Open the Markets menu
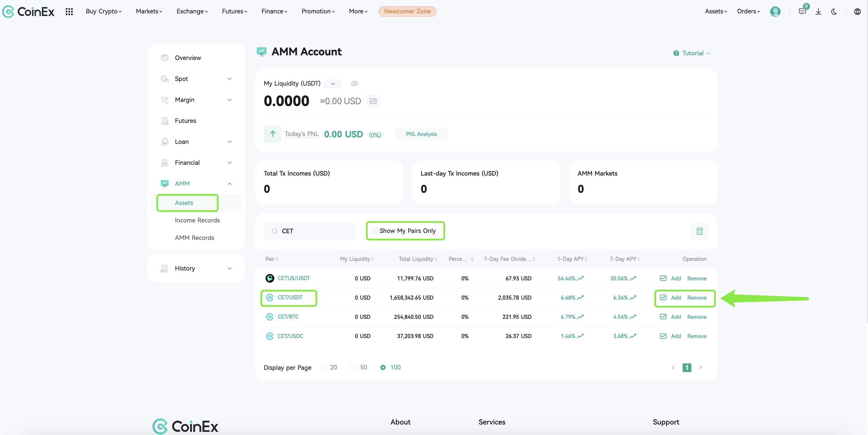 click(x=149, y=11)
